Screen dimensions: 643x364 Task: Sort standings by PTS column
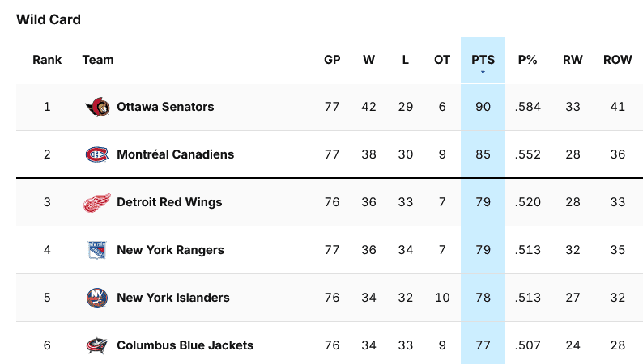[x=483, y=60]
